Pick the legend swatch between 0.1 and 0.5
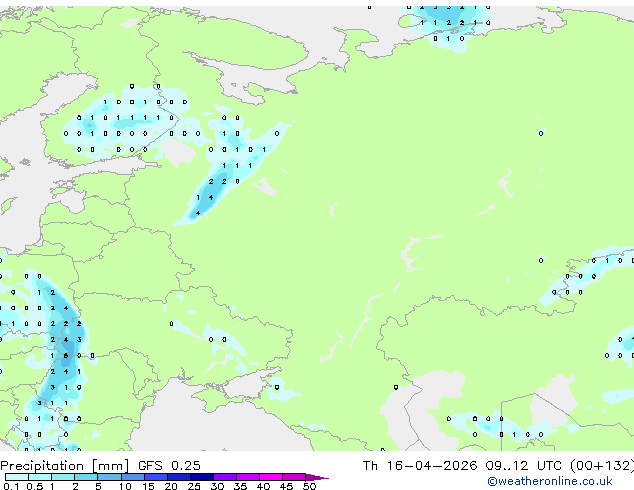This screenshot has height=490, width=634. [17, 477]
